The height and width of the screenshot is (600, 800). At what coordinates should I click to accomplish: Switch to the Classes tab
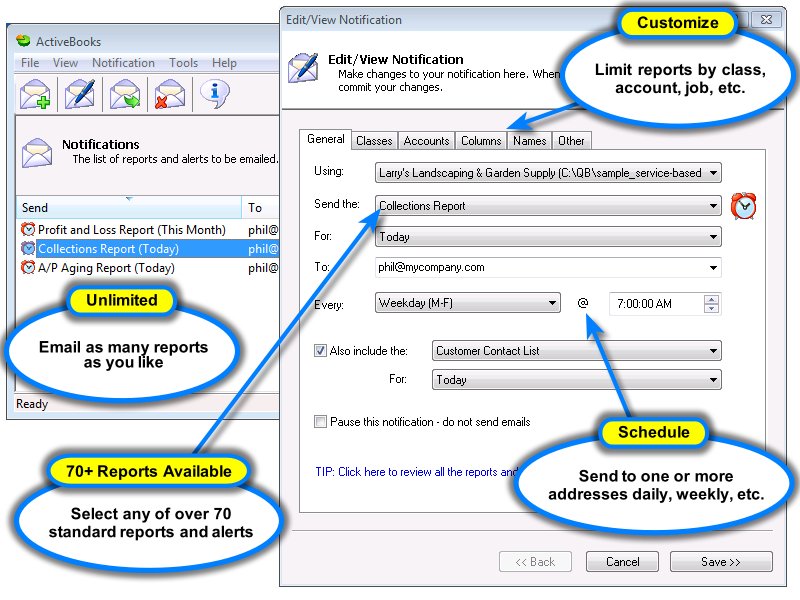pos(374,141)
